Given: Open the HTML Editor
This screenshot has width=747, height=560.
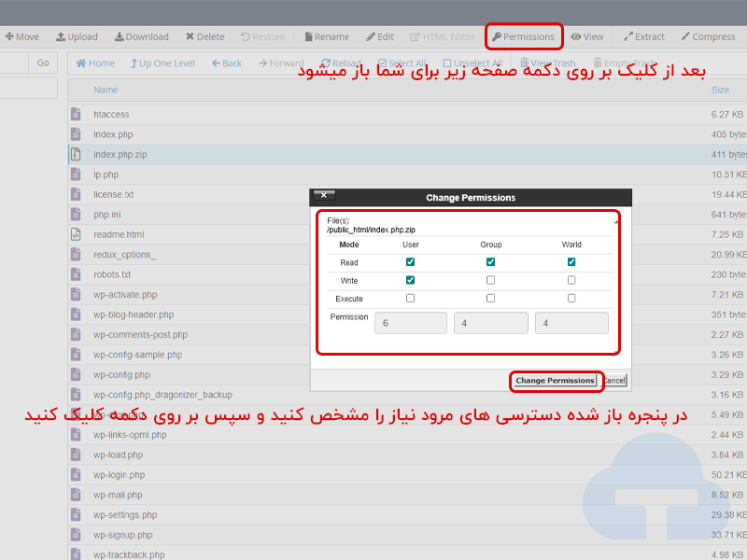Looking at the screenshot, I should (442, 36).
